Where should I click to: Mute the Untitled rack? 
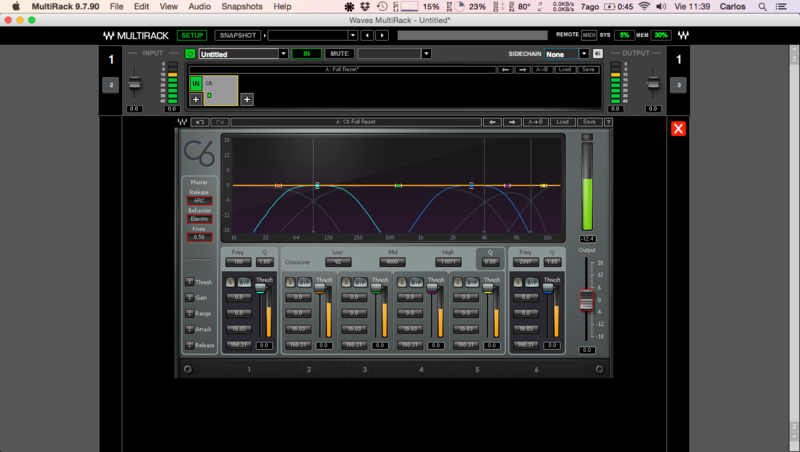(x=339, y=54)
